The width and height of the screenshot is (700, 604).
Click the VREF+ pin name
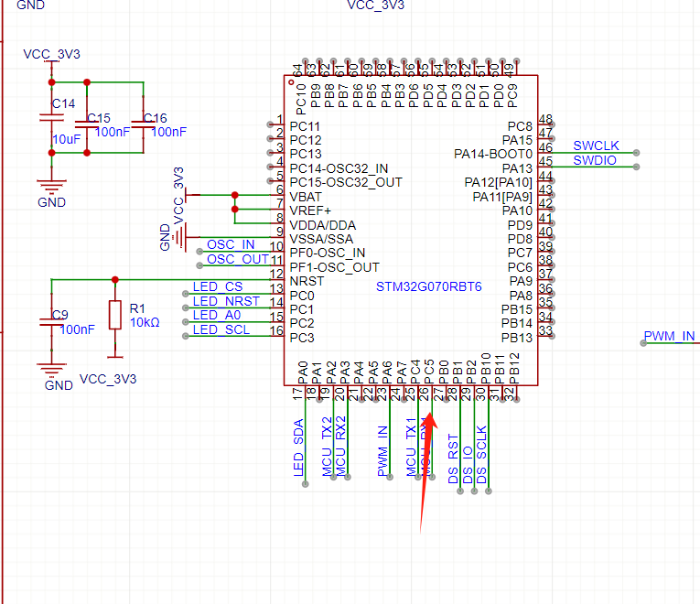pos(310,210)
